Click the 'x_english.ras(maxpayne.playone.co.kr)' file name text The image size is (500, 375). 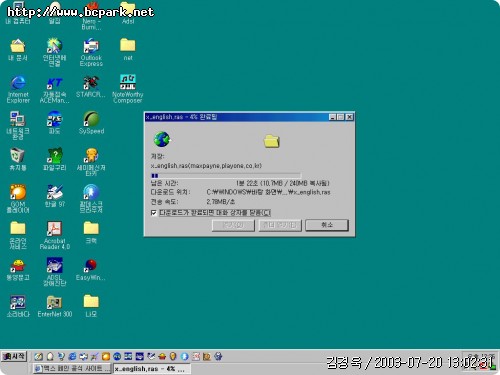coord(206,166)
